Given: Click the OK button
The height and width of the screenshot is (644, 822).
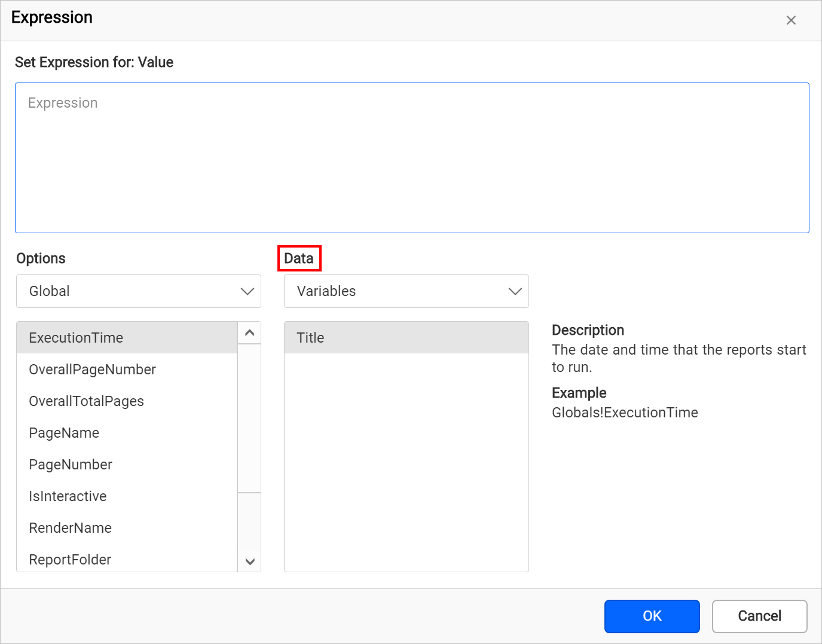Looking at the screenshot, I should coord(652,616).
